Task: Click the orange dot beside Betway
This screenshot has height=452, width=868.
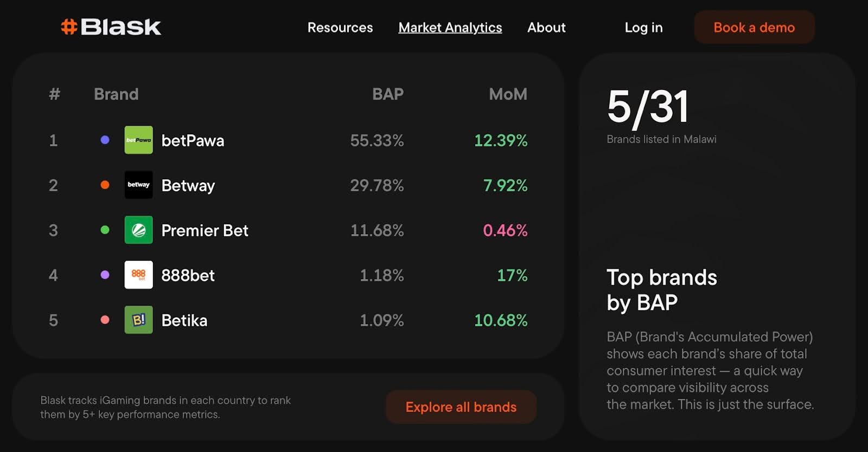Action: click(105, 185)
